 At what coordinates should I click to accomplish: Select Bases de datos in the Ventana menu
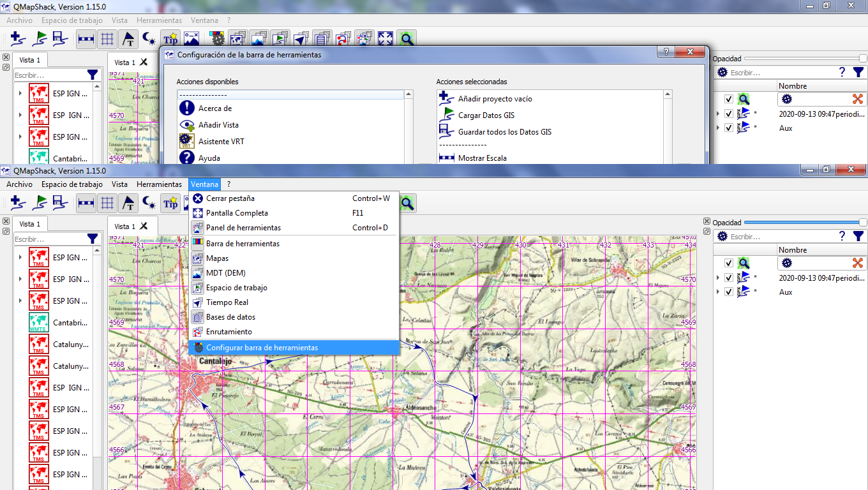pyautogui.click(x=294, y=317)
